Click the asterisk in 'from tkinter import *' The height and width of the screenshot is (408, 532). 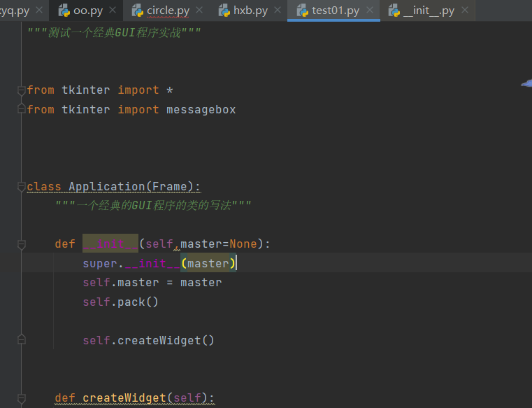coord(170,90)
